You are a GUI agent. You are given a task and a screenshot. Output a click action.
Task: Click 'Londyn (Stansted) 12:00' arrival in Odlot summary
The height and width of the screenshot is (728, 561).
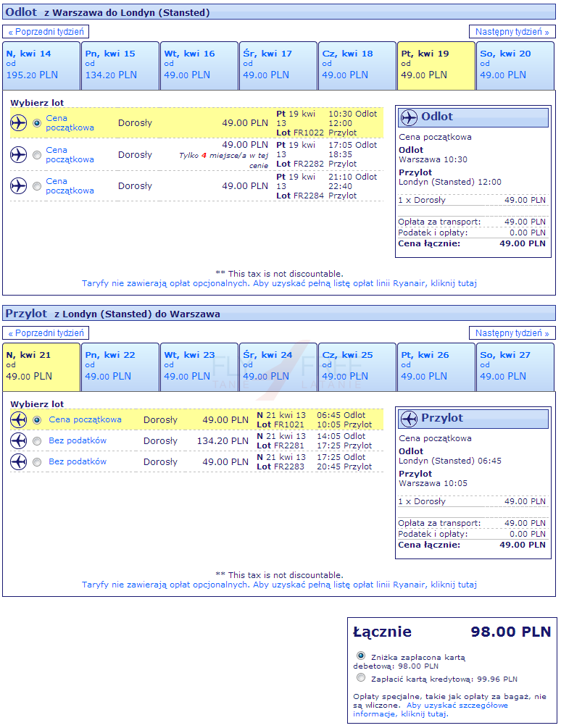coord(450,182)
